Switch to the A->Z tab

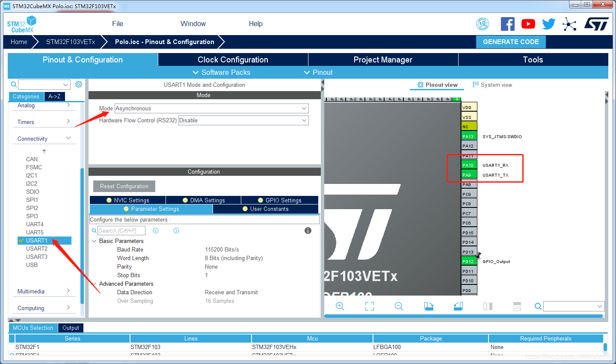tap(54, 96)
